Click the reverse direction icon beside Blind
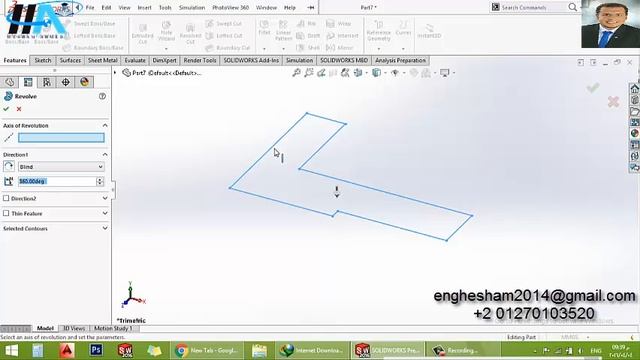The height and width of the screenshot is (360, 640). [9, 167]
